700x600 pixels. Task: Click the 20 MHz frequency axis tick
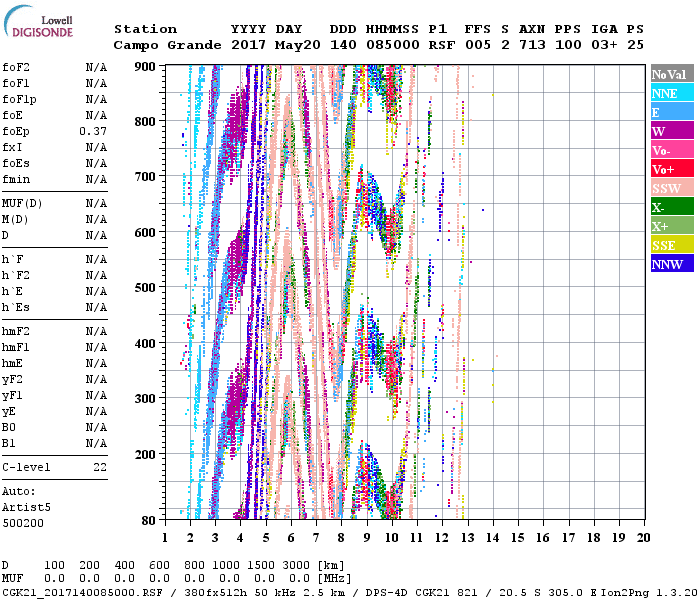pos(643,537)
